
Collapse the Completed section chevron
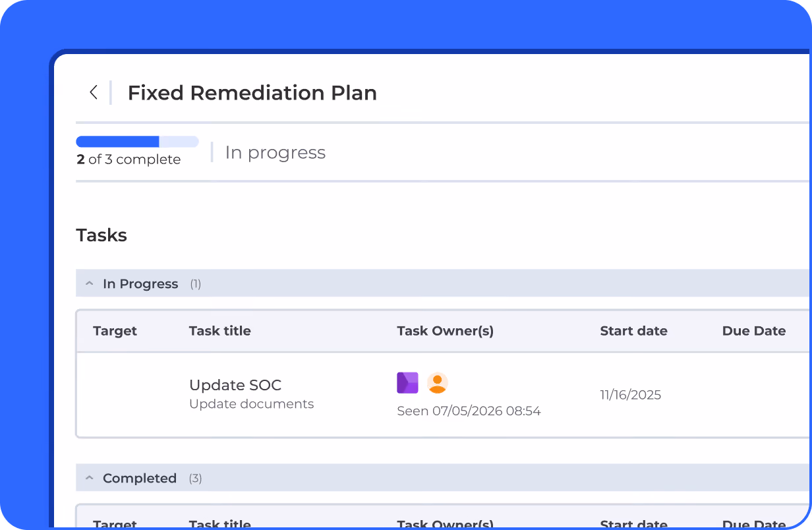89,479
